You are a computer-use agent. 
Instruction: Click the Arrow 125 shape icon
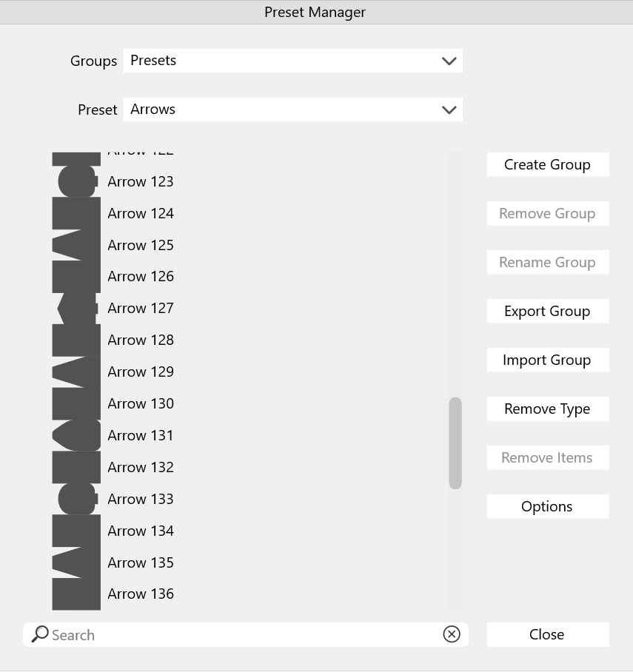(76, 245)
